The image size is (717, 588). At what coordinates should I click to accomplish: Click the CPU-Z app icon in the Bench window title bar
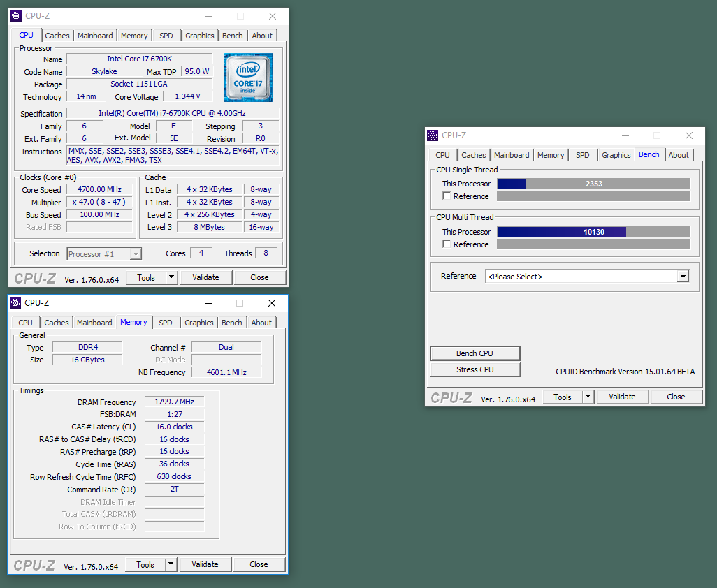(432, 135)
